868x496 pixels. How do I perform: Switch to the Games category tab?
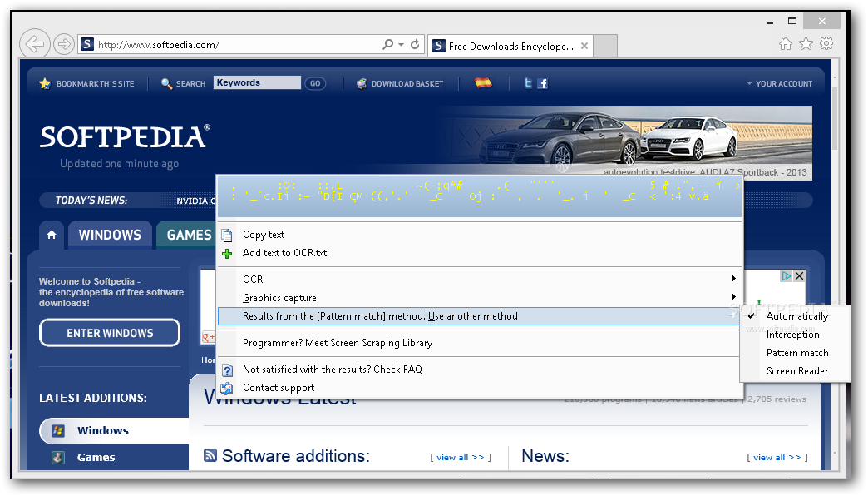(187, 235)
